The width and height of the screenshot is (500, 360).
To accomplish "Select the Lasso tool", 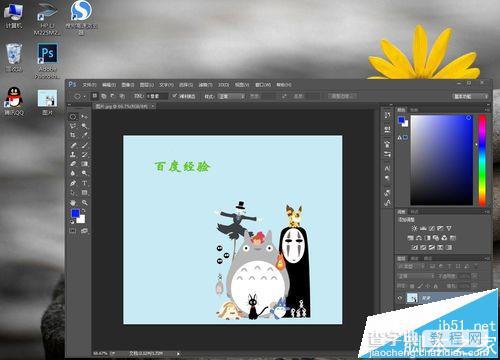I will tap(73, 126).
